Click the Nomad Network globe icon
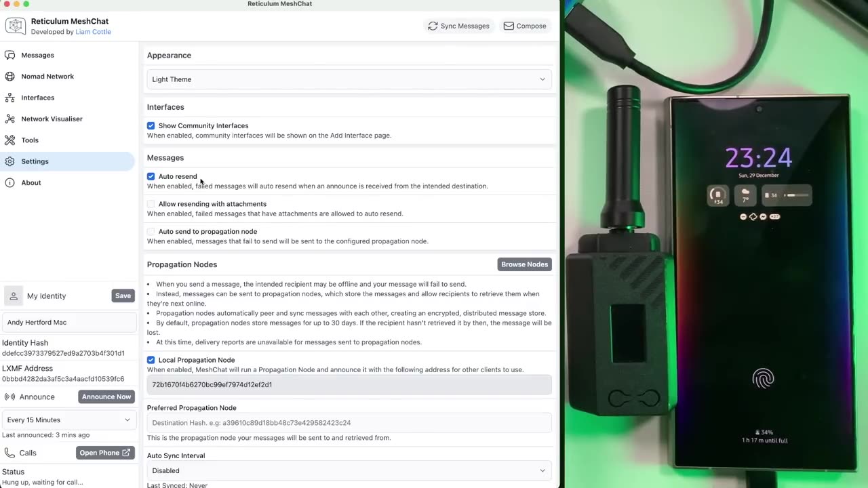This screenshot has width=868, height=488. coord(9,77)
